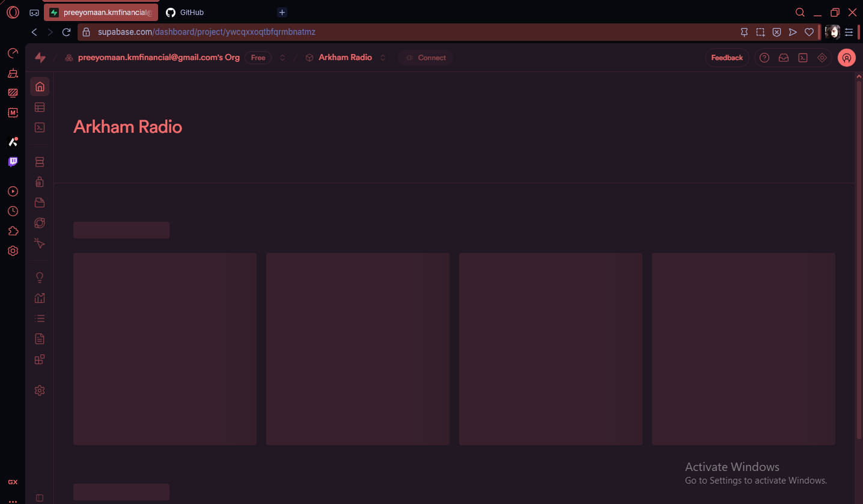The height and width of the screenshot is (504, 863).
Task: Open the Database section in sidebar
Action: click(40, 162)
